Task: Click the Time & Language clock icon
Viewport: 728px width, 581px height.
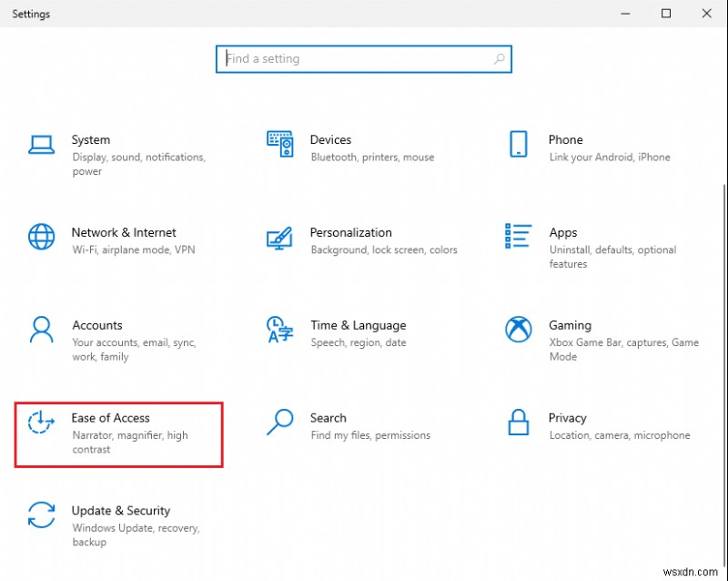Action: 279,330
